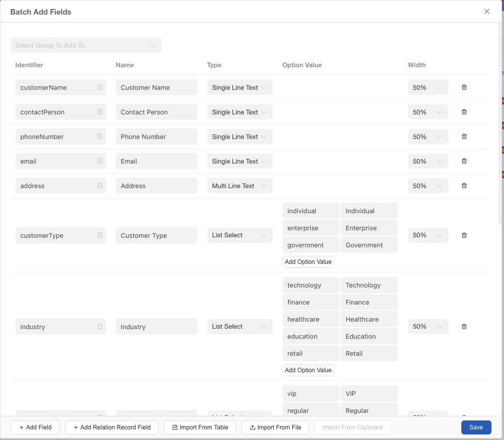Close the Batch Add Fields dialog
This screenshot has width=504, height=440.
486,12
